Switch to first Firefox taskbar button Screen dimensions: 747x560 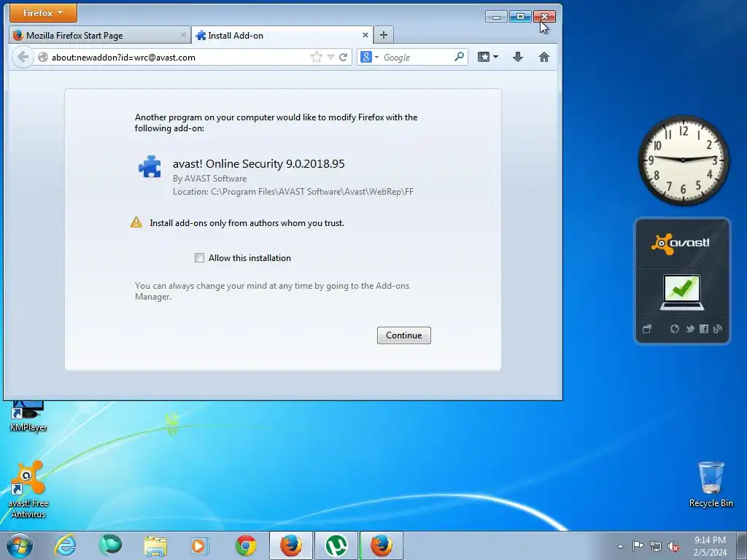[291, 545]
